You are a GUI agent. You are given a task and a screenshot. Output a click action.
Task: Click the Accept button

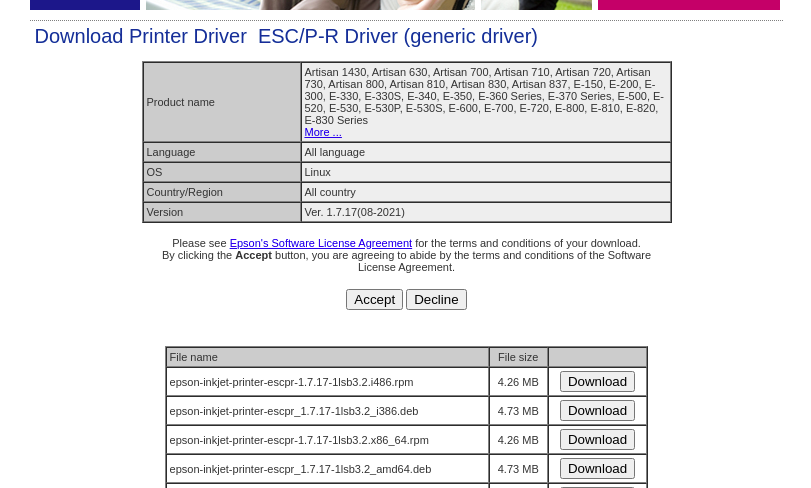click(374, 300)
